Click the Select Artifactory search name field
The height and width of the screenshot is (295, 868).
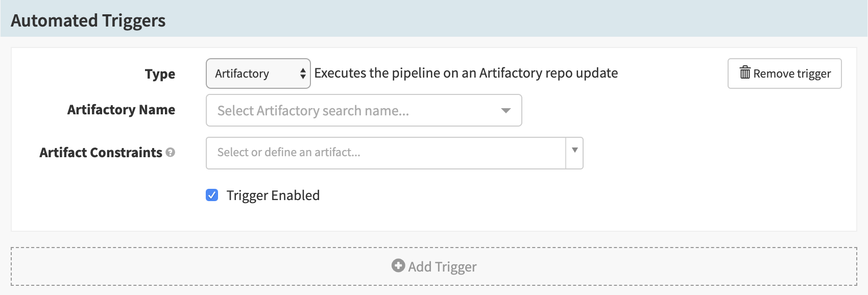(364, 110)
